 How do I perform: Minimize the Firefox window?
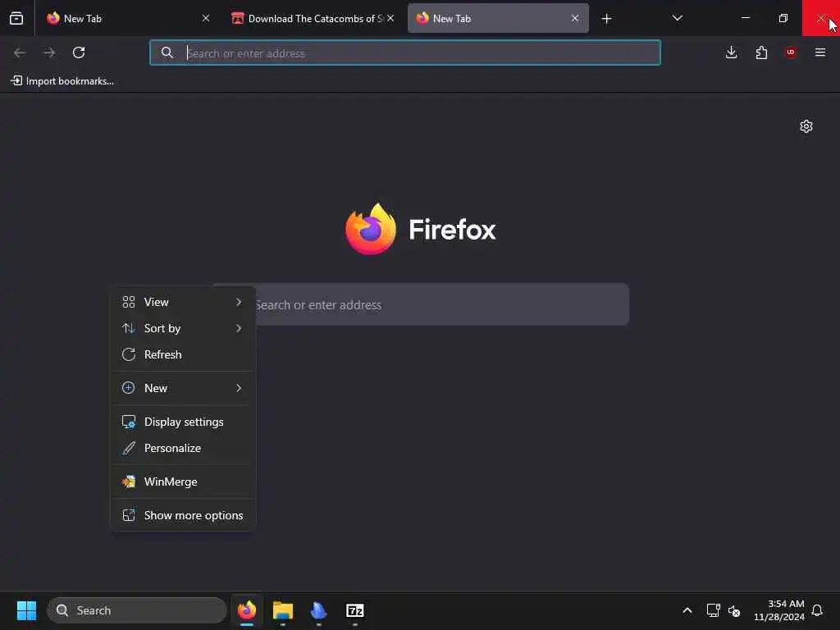tap(745, 18)
